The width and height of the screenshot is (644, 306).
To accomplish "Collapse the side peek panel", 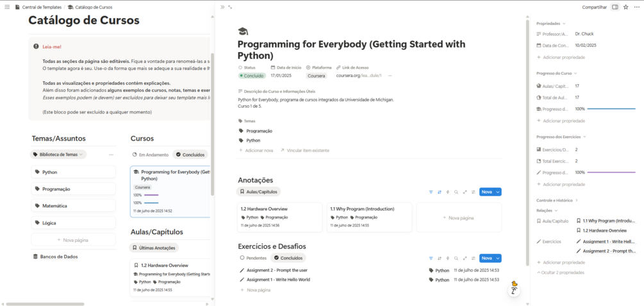I will coord(222,7).
